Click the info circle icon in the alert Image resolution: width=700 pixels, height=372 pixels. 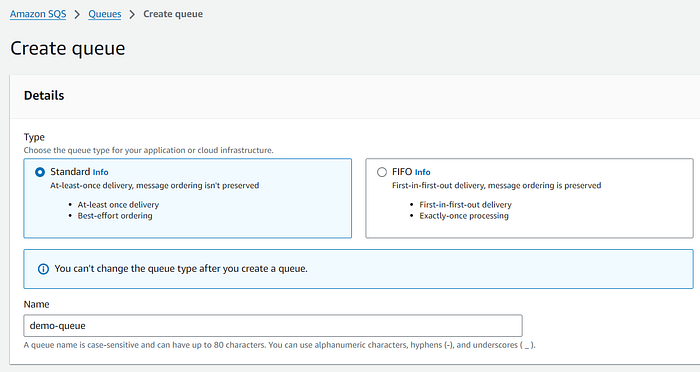pos(43,269)
